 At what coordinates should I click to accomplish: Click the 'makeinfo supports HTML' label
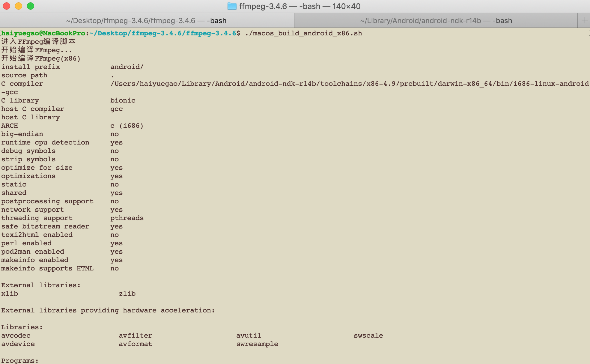tap(47, 268)
